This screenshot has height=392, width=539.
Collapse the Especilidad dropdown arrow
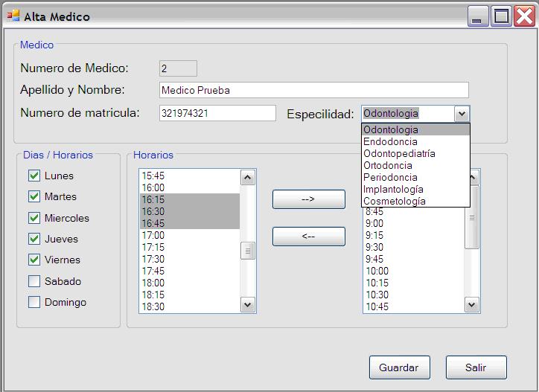click(462, 114)
